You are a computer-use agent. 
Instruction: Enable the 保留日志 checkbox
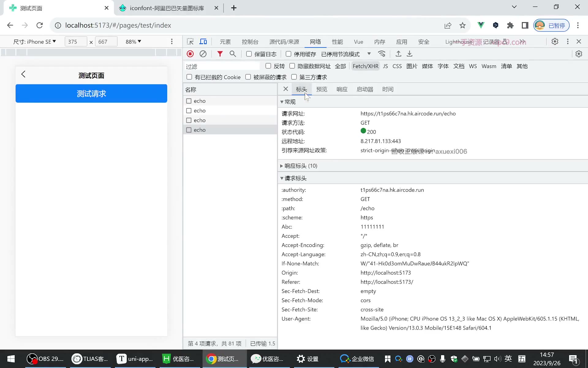249,54
